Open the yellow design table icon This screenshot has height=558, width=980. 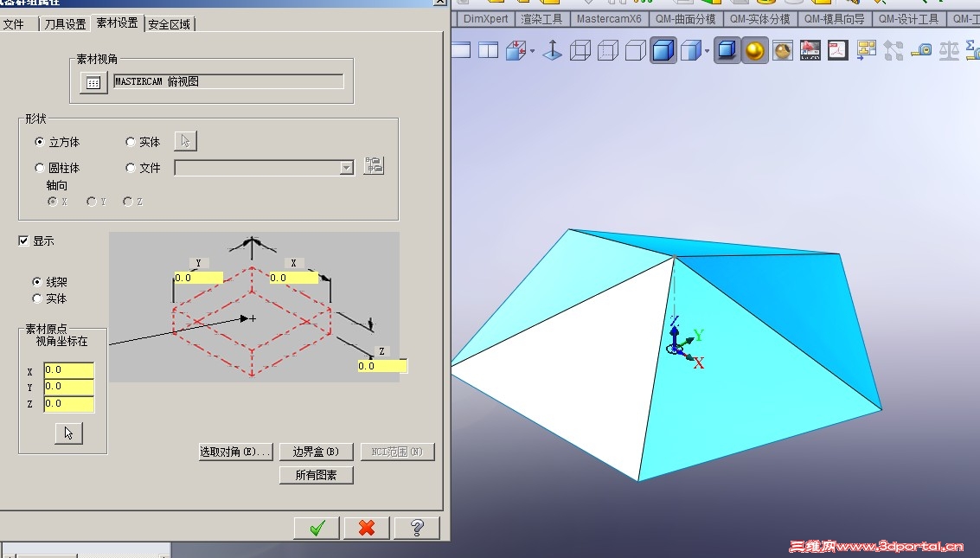pyautogui.click(x=866, y=50)
